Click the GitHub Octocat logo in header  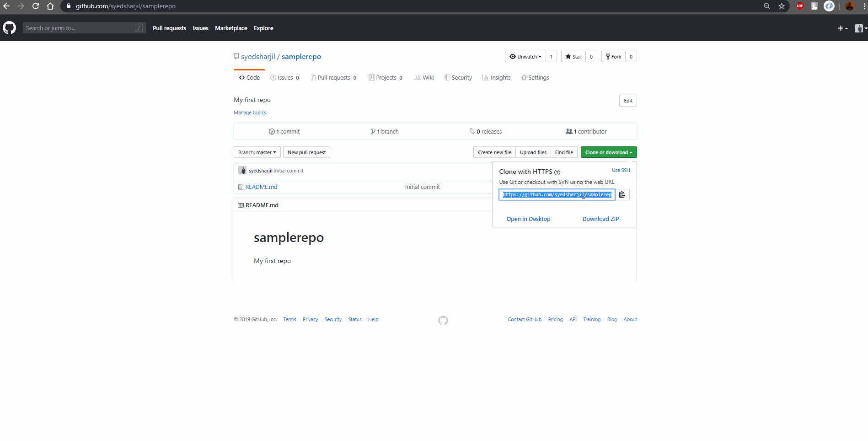pyautogui.click(x=9, y=28)
